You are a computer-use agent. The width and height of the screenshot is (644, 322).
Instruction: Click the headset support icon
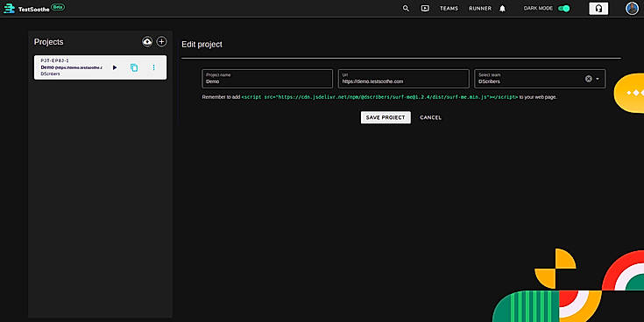point(598,8)
